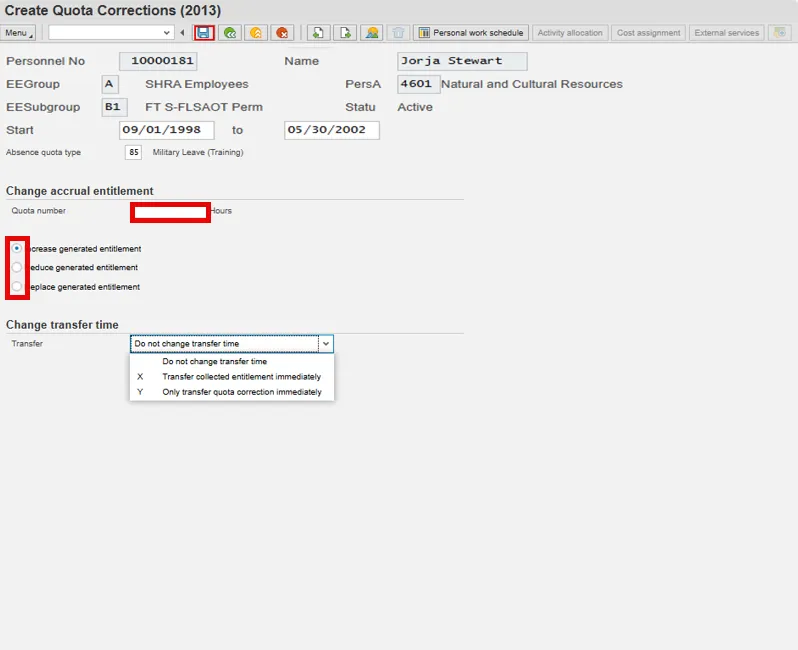Image resolution: width=798 pixels, height=650 pixels.
Task: Open the Menu button
Action: pos(18,33)
